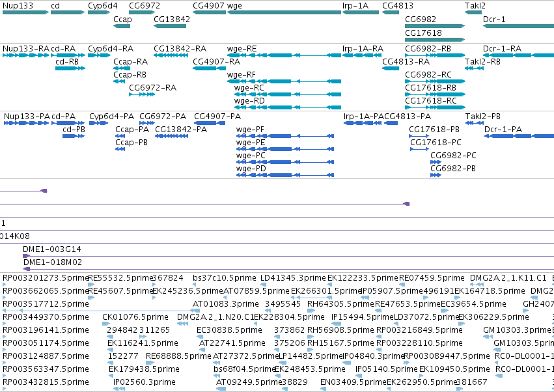
Task: Click the CG17618 gene label
Action: point(423,33)
